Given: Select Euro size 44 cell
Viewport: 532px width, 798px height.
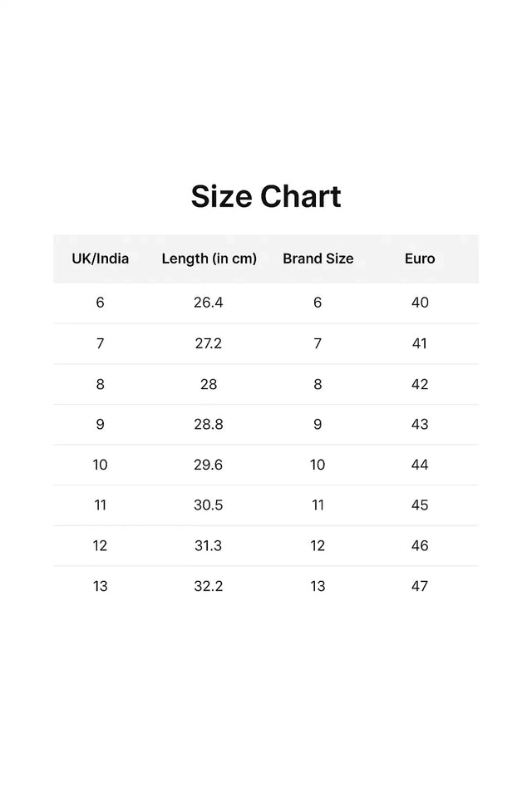Looking at the screenshot, I should [420, 465].
